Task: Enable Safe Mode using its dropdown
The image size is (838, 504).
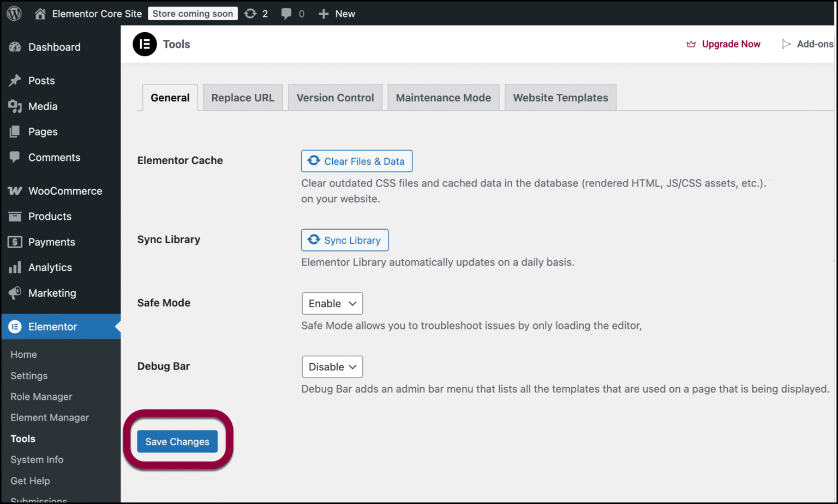Action: (332, 303)
